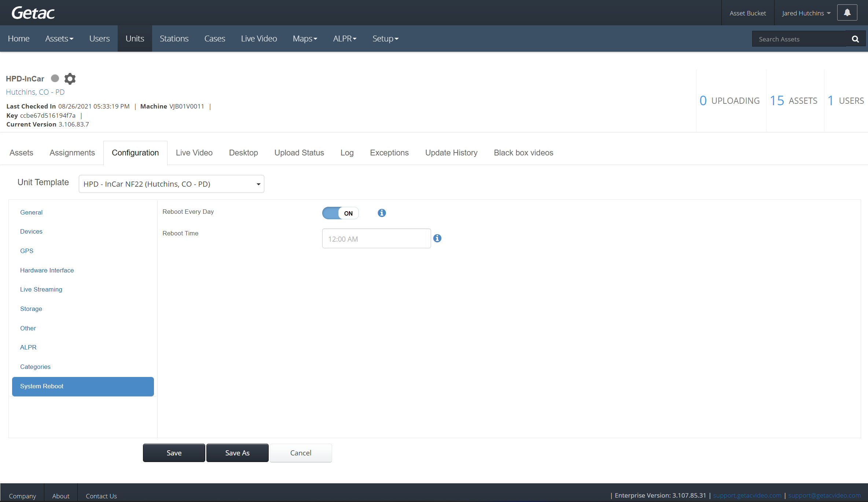Select the Configuration tab

[135, 153]
